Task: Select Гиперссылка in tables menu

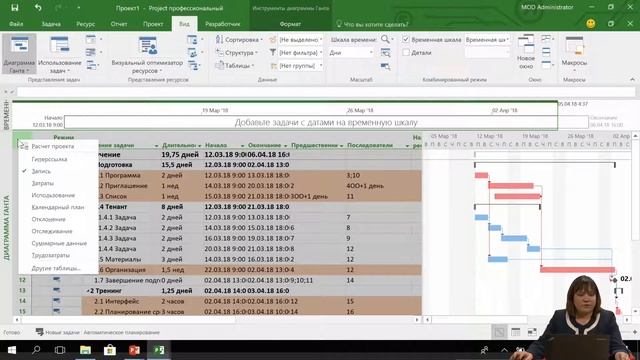Action: [49, 159]
